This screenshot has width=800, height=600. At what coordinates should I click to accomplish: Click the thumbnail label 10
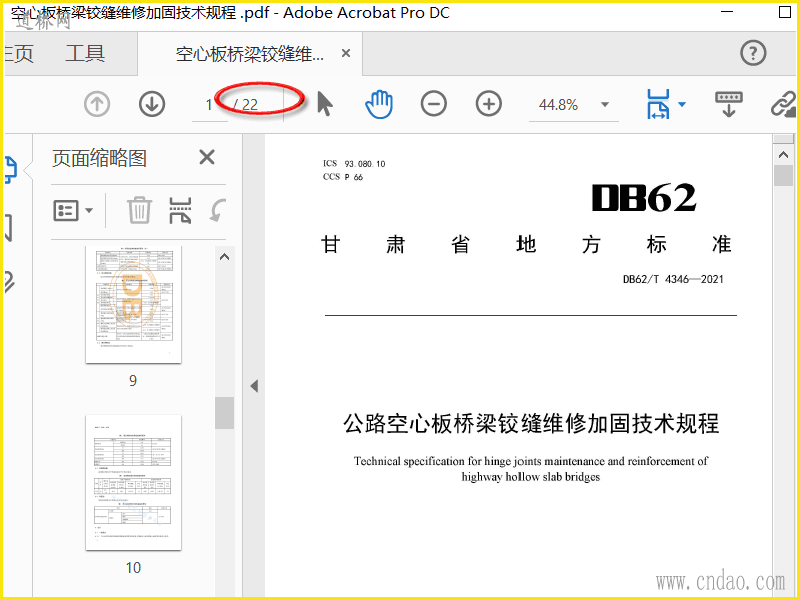click(133, 568)
